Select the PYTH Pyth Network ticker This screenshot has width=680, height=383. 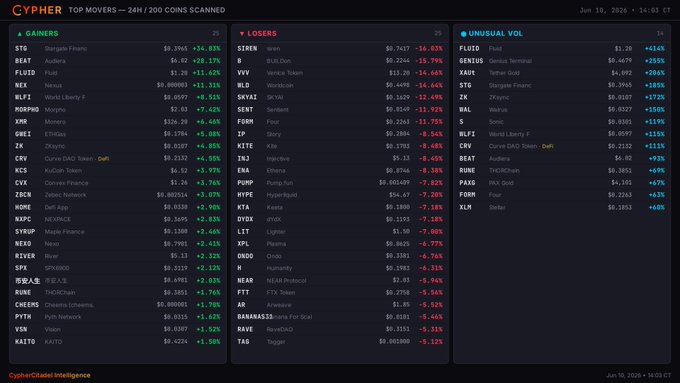coord(23,317)
